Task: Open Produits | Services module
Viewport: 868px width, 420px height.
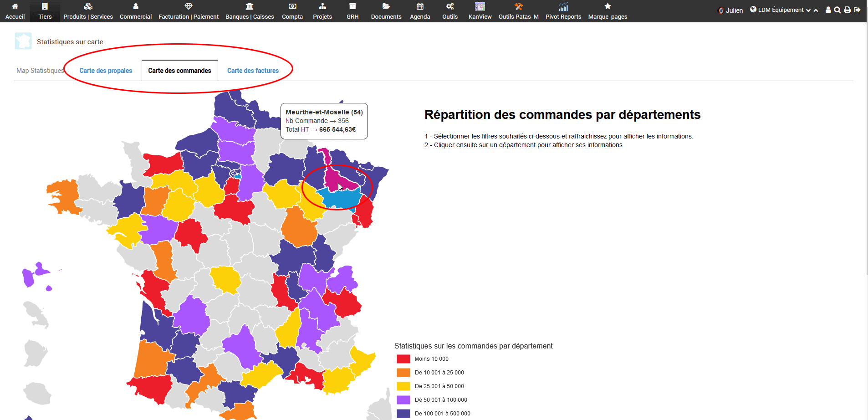Action: [x=88, y=11]
